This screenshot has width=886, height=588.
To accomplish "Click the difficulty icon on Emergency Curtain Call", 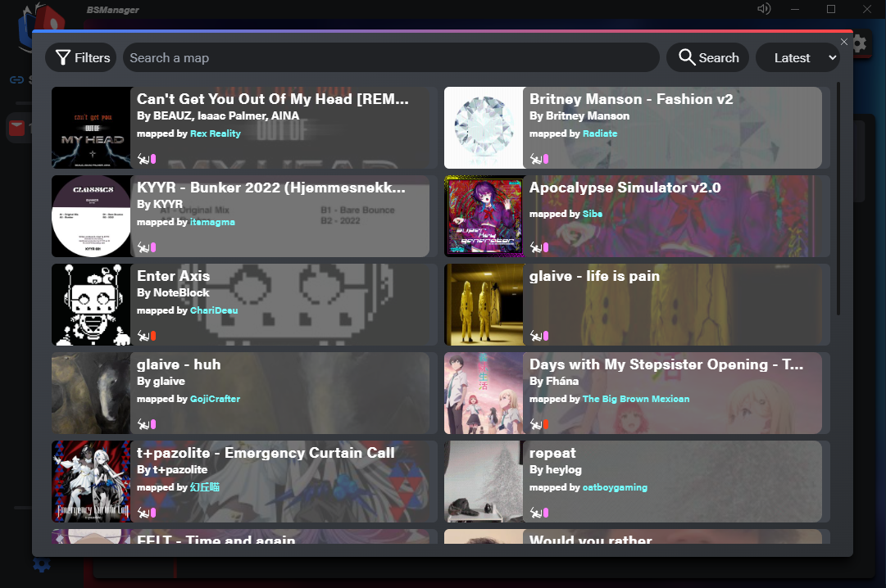I will (153, 513).
